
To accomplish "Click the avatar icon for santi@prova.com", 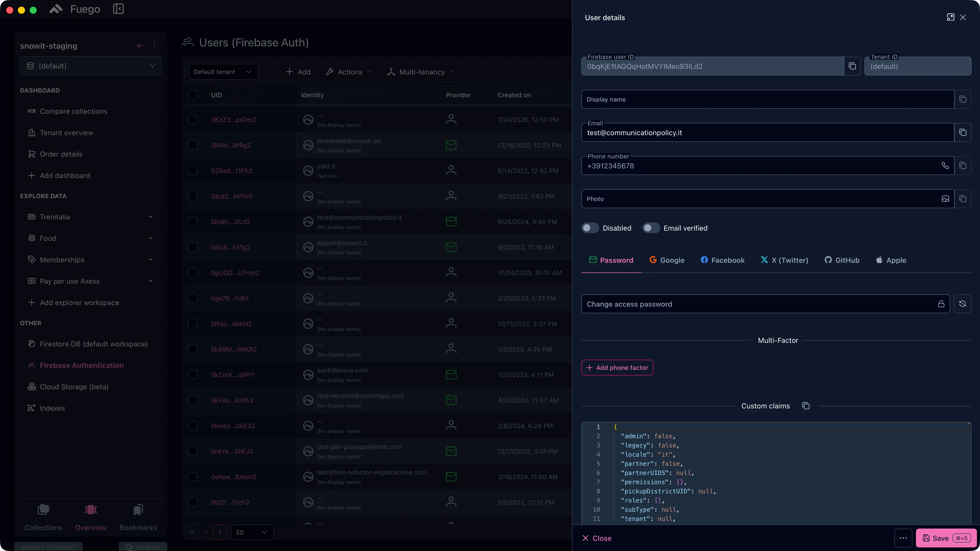I will coord(308,374).
